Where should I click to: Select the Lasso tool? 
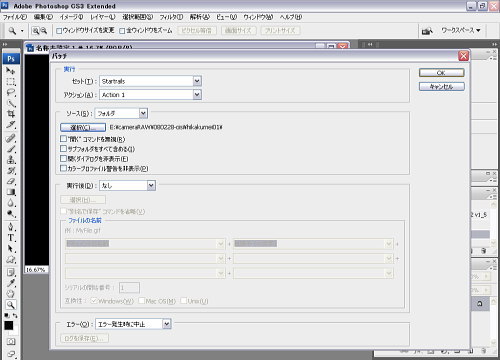(x=11, y=92)
